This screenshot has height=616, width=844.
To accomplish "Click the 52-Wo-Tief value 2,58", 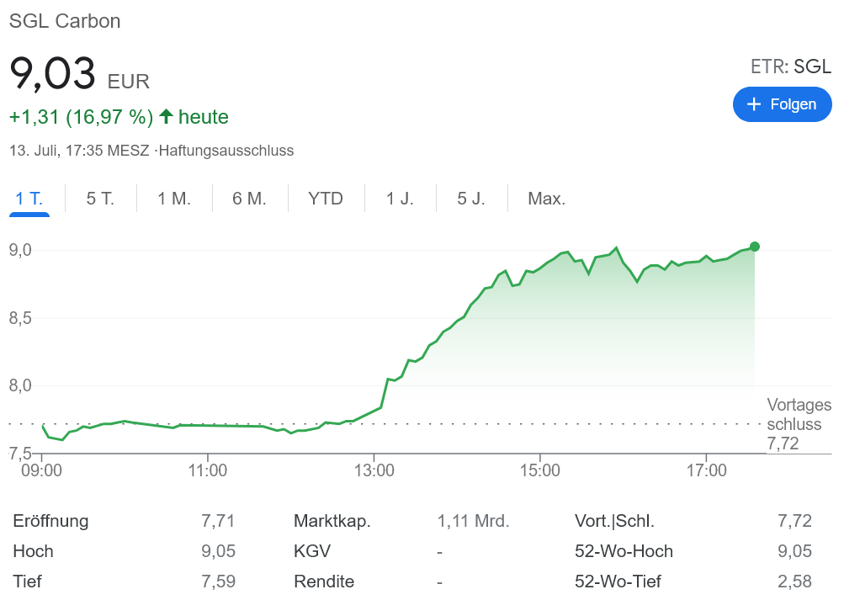I will pos(794,581).
